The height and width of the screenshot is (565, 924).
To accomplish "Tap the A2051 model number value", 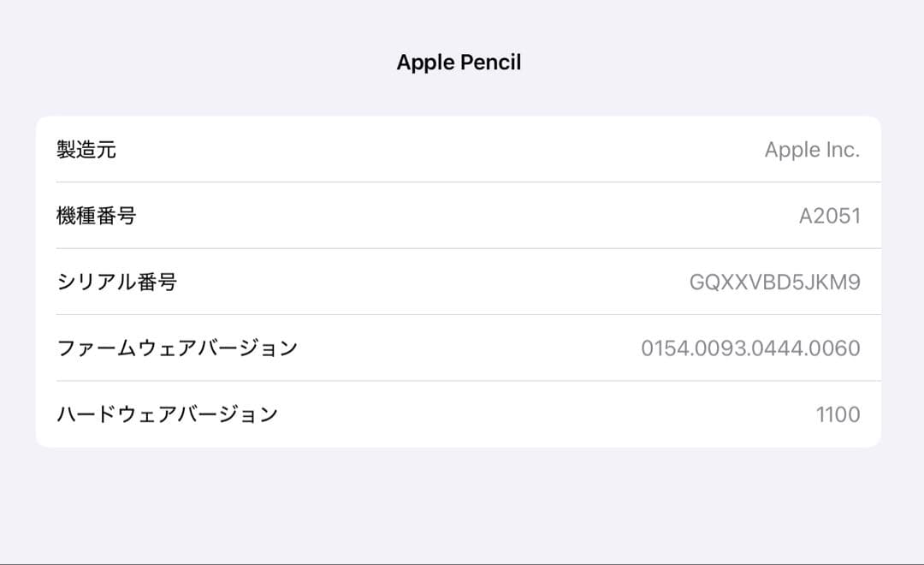I will [x=831, y=215].
